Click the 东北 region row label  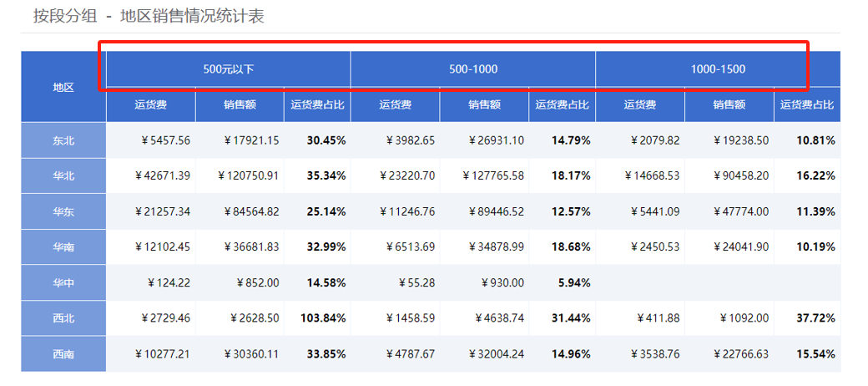pyautogui.click(x=63, y=140)
